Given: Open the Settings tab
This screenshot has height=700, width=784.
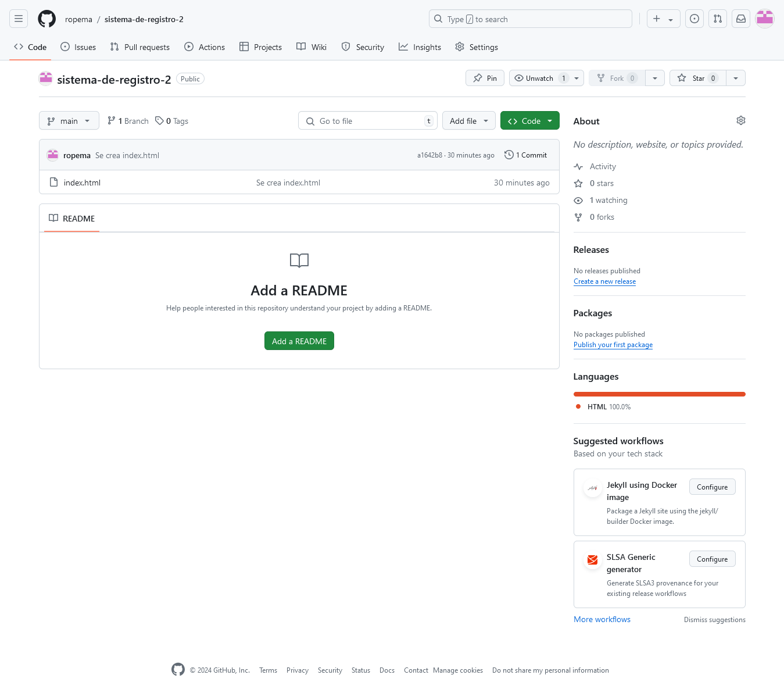Looking at the screenshot, I should pyautogui.click(x=477, y=47).
